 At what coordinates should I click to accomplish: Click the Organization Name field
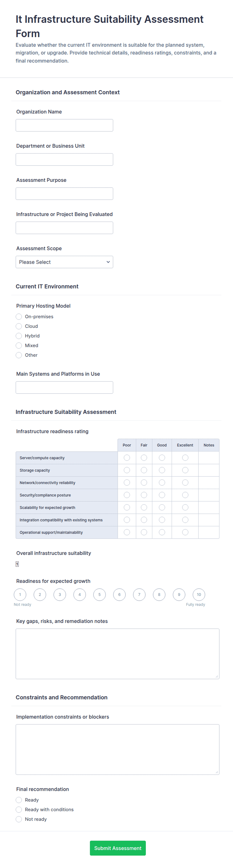pos(64,125)
